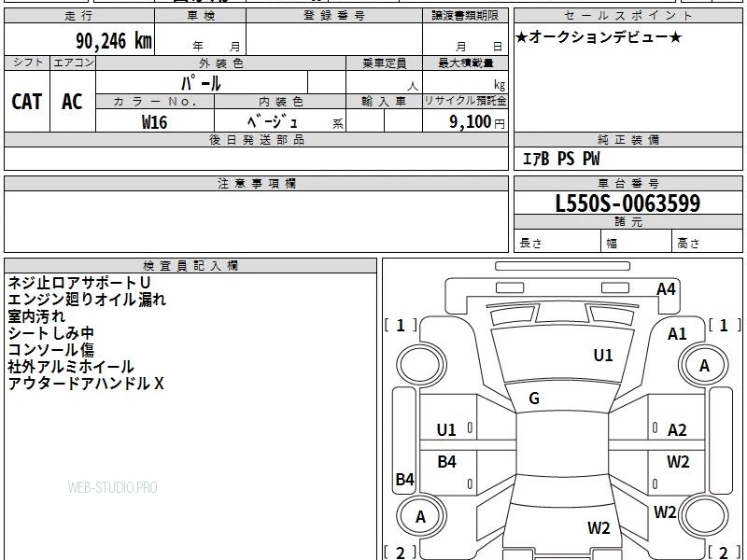Image resolution: width=747 pixels, height=560 pixels.
Task: Click the 90,246 km mileage value
Action: pos(114,40)
